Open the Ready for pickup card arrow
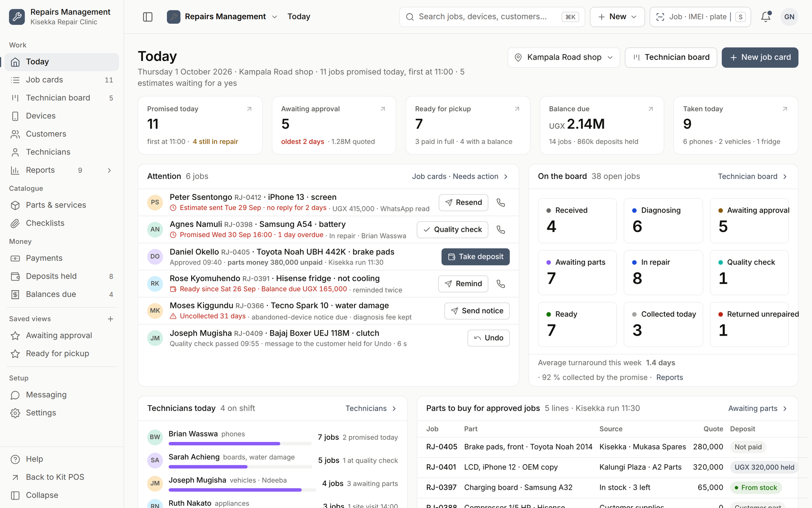Viewport: 812px width, 508px height. pos(517,109)
